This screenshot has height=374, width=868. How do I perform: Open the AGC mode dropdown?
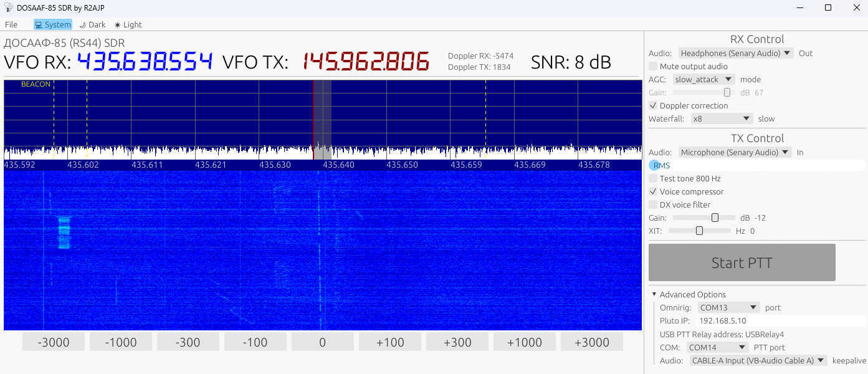click(703, 79)
